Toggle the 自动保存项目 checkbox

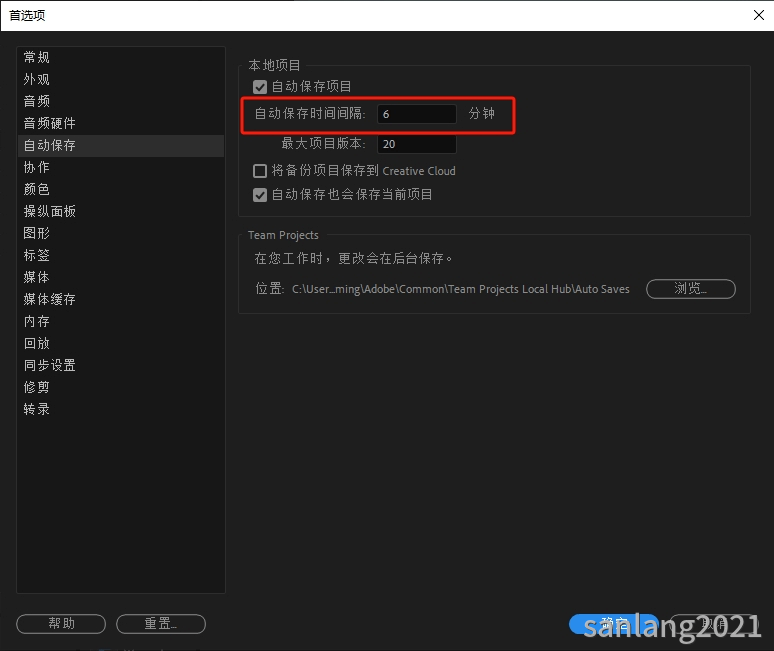[x=260, y=87]
